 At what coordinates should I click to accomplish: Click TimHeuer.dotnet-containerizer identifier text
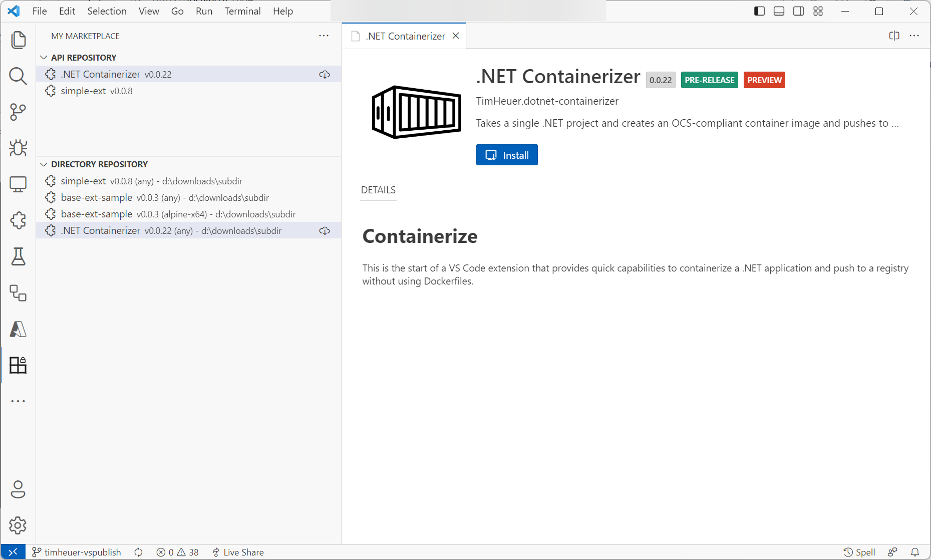point(547,101)
